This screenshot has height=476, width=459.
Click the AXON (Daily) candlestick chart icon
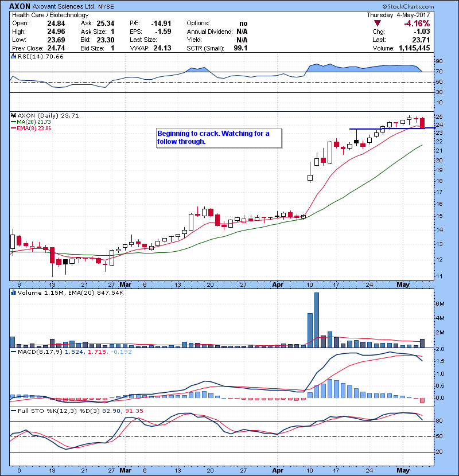(13, 115)
